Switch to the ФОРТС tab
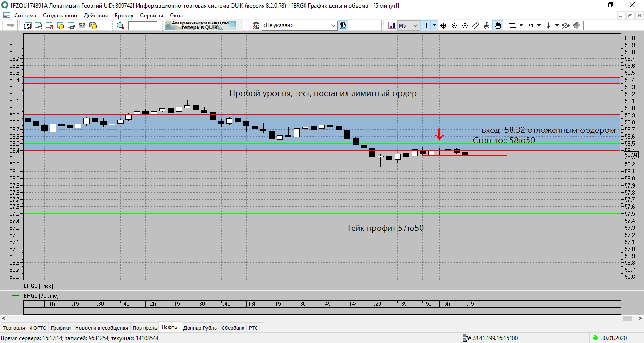The image size is (644, 343). (38, 328)
